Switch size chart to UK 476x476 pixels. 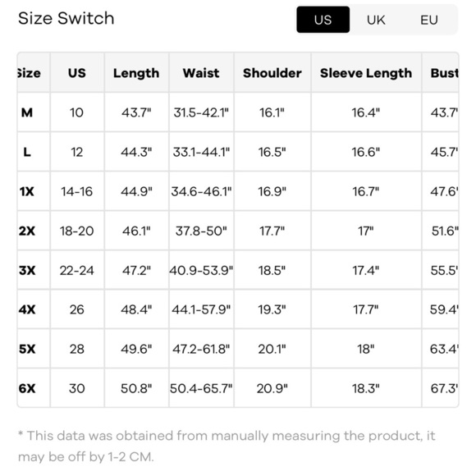point(376,20)
